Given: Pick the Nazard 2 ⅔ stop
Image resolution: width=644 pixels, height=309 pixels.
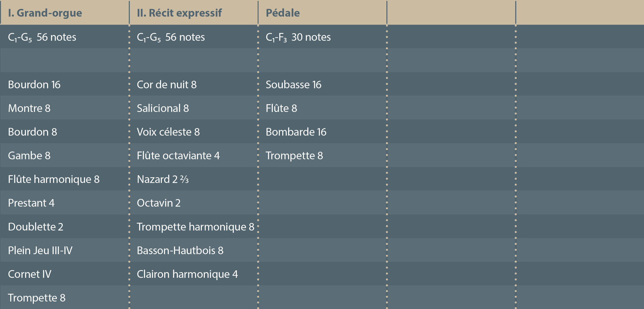Looking at the screenshot, I should [163, 179].
